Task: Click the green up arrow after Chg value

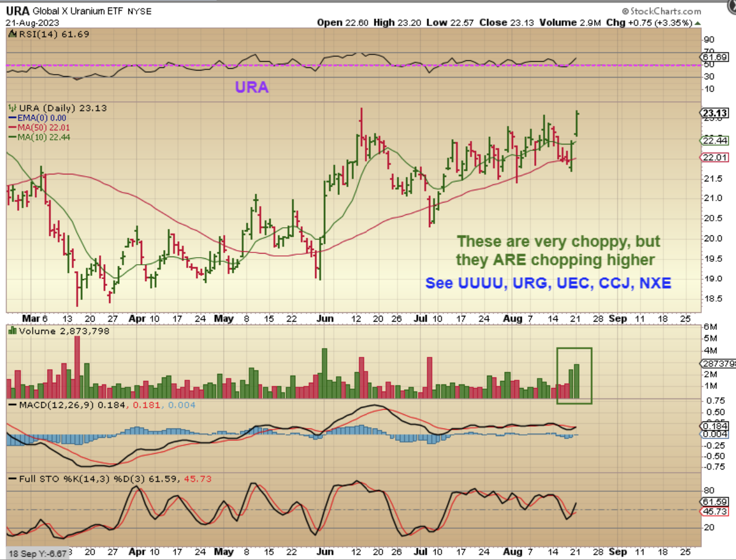Action: tap(698, 23)
